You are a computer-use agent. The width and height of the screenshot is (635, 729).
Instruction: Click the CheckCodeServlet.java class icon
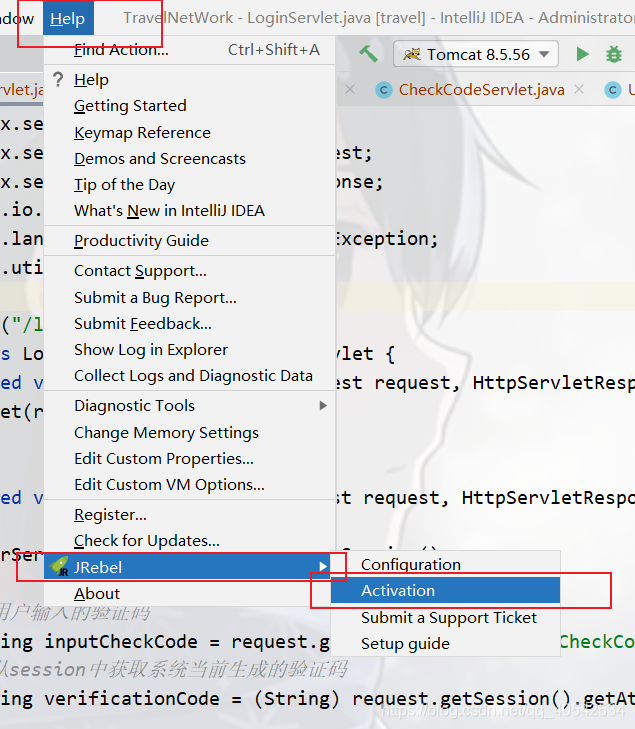384,90
